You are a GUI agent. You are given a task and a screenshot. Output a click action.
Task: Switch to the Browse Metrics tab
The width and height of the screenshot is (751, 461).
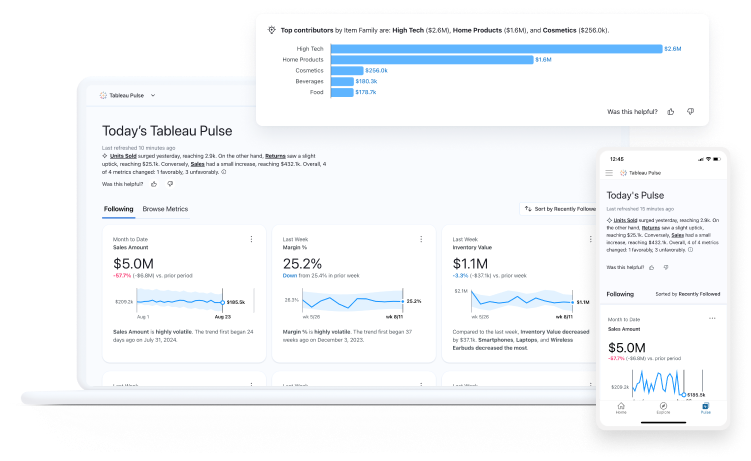165,209
